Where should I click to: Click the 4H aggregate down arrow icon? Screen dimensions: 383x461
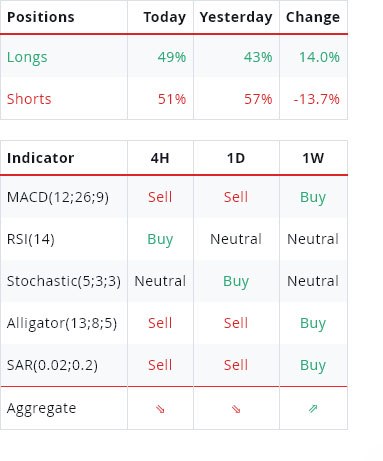coord(160,409)
